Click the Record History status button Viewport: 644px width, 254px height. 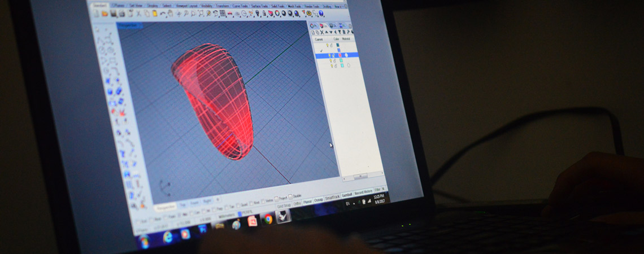pos(363,192)
